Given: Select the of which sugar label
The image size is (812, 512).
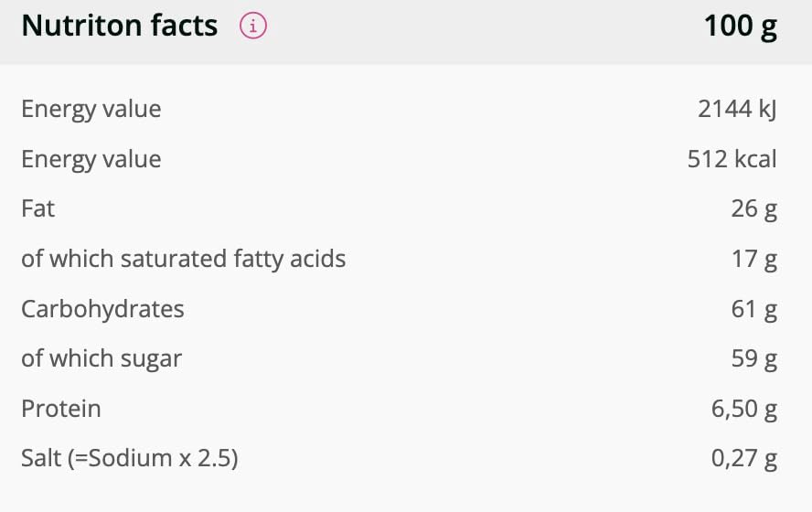Looking at the screenshot, I should [x=101, y=358].
